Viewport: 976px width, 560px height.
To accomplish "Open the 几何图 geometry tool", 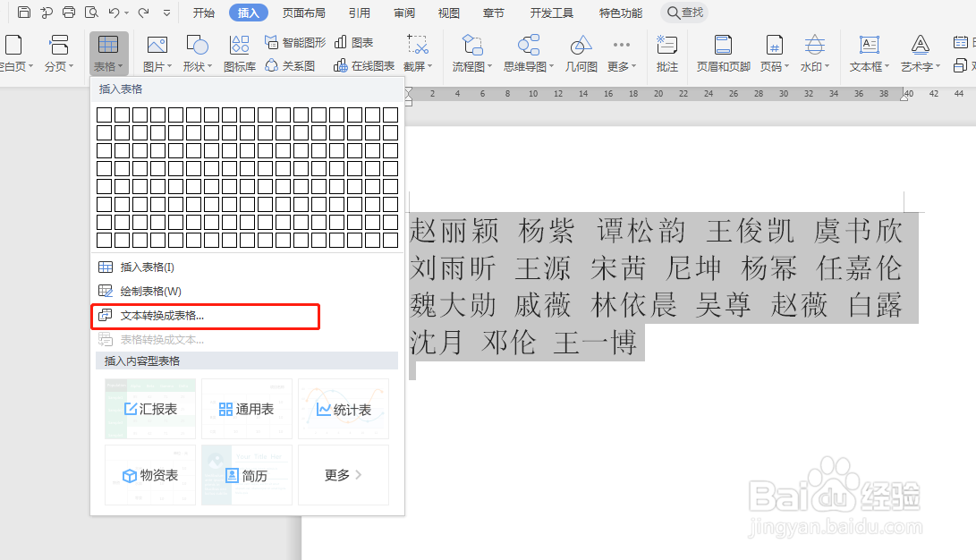I will (581, 53).
